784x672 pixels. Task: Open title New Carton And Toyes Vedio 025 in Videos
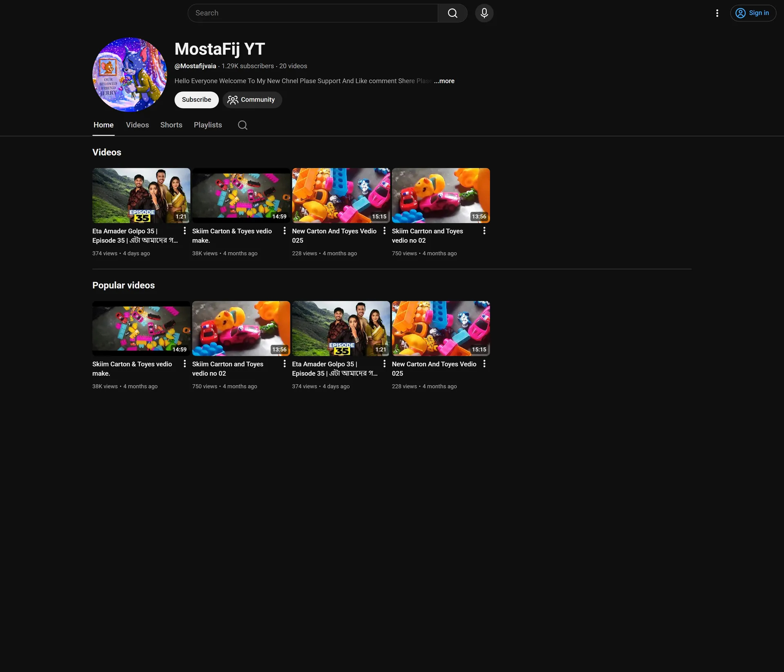tap(334, 236)
